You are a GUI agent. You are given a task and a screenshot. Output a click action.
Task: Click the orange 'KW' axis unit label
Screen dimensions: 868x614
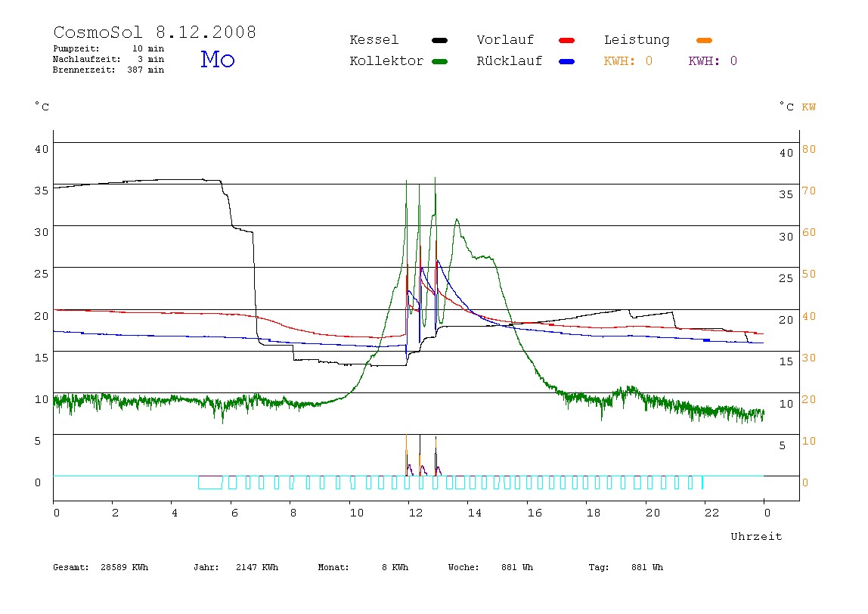pyautogui.click(x=809, y=107)
